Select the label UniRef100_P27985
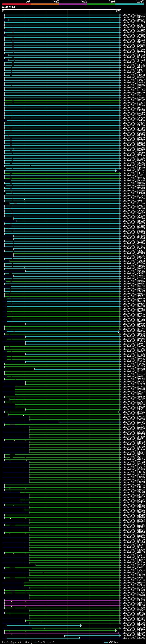 tap(134, 128)
